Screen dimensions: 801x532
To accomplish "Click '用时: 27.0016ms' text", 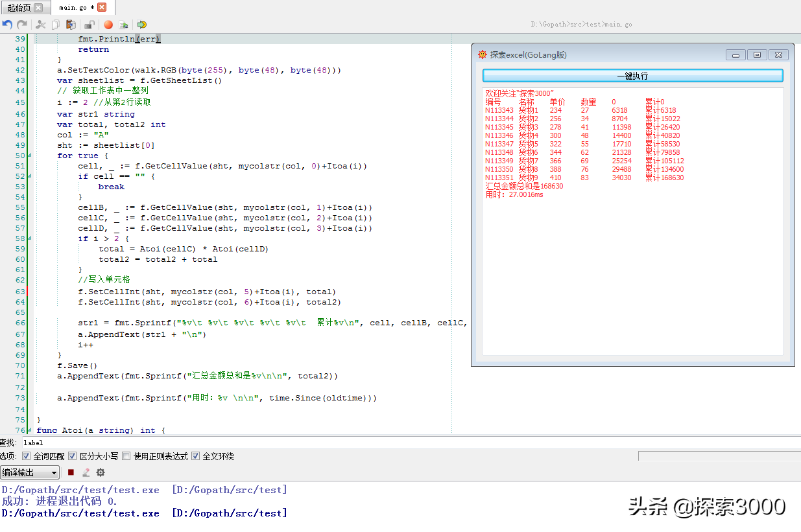I will click(514, 194).
